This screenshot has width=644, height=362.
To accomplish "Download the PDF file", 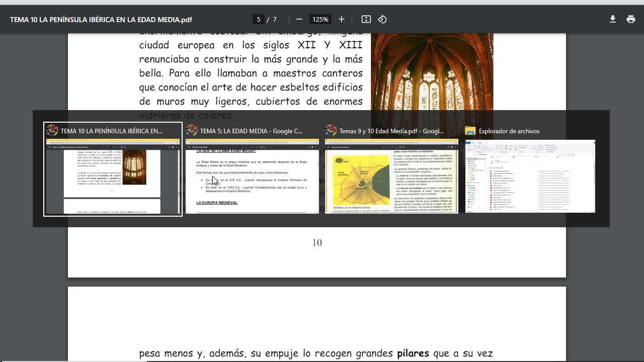I will (612, 19).
